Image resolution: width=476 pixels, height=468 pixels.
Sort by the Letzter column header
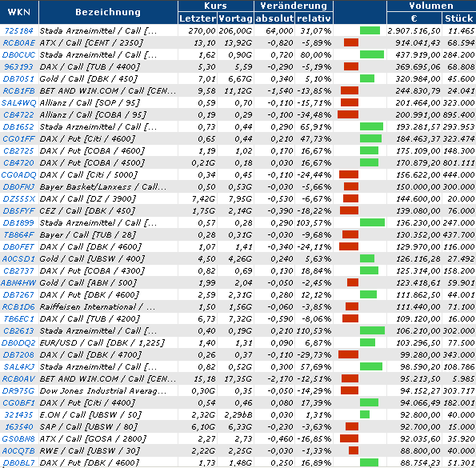[x=198, y=18]
